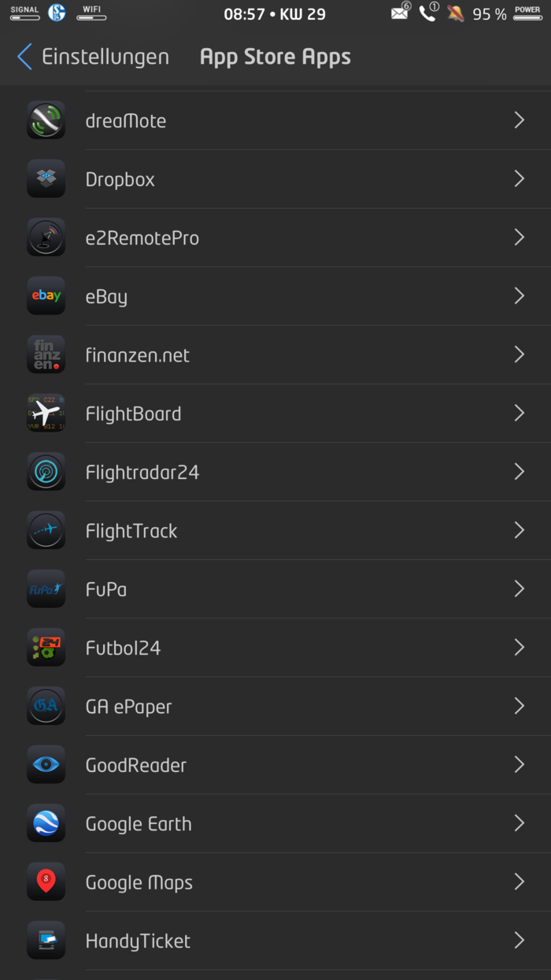Tap the Google Maps pin icon
Image resolution: width=551 pixels, height=980 pixels.
46,882
